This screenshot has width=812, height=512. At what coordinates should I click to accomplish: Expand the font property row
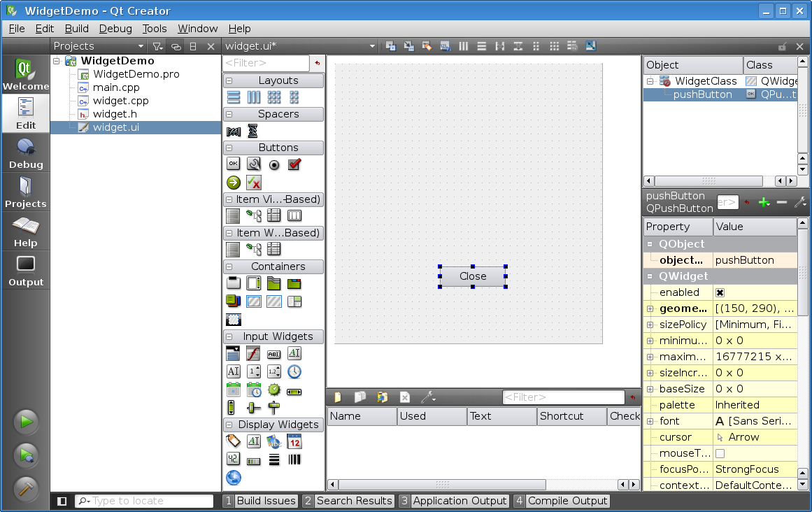click(650, 421)
